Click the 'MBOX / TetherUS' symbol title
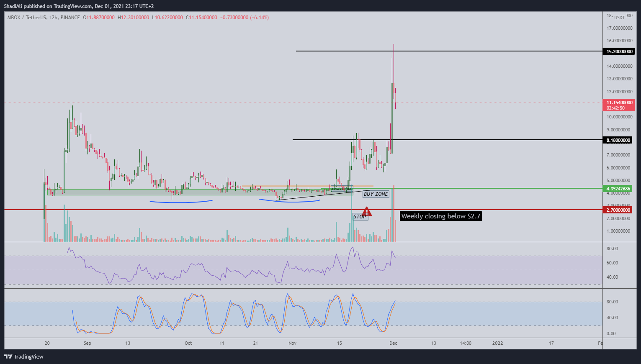Image resolution: width=641 pixels, height=364 pixels. click(x=27, y=18)
